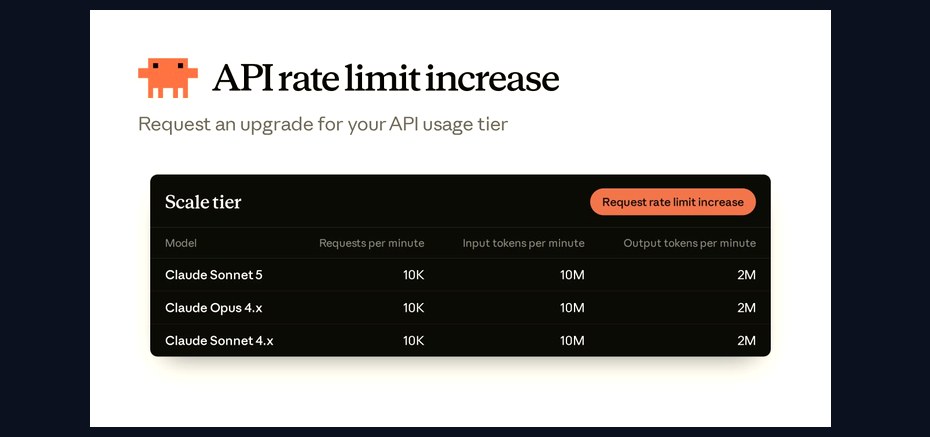
Task: Click Claude Sonnet 4.x input tokens 10M
Action: pyautogui.click(x=572, y=341)
